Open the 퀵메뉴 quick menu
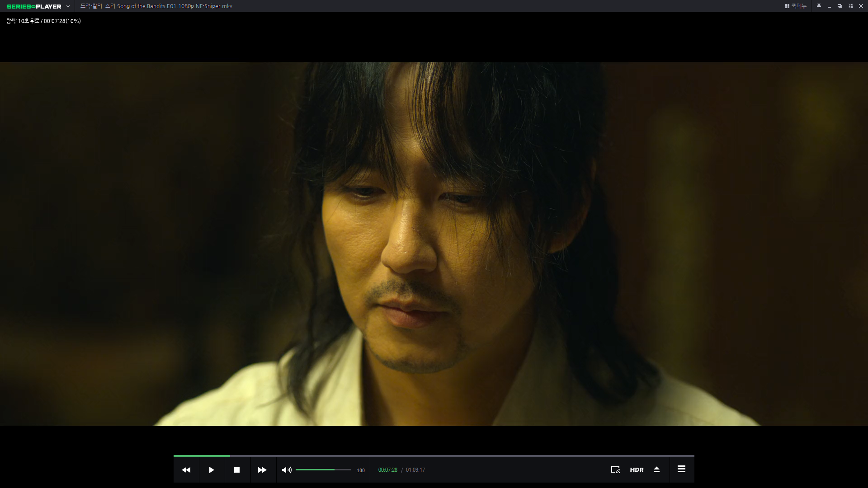 click(796, 6)
